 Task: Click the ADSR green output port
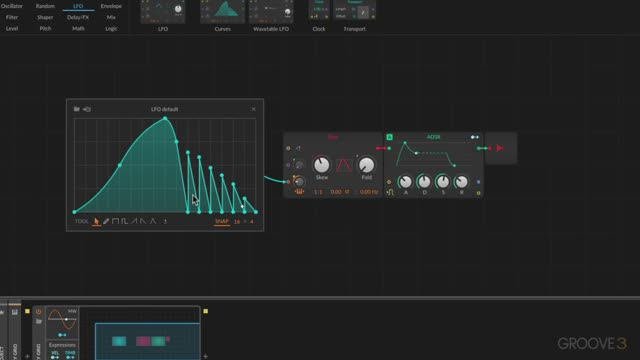click(x=479, y=148)
